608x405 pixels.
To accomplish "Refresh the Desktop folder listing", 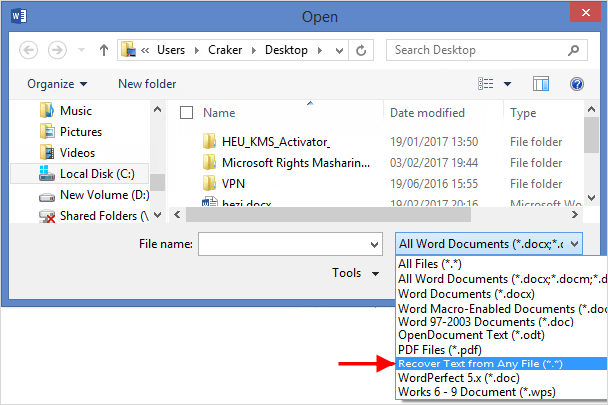I will click(361, 50).
